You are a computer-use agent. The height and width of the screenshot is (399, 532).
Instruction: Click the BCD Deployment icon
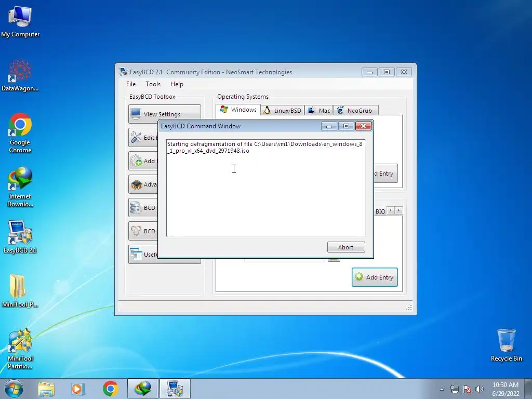136,231
